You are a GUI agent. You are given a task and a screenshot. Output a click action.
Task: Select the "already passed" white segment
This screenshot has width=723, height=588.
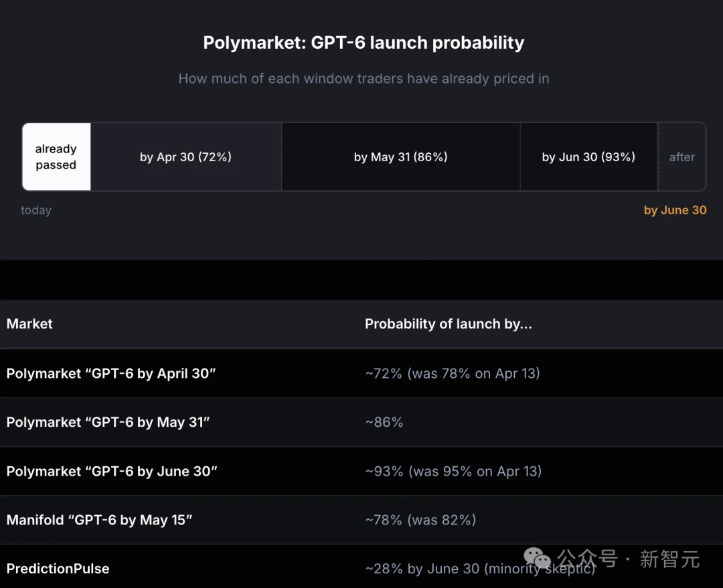(56, 157)
